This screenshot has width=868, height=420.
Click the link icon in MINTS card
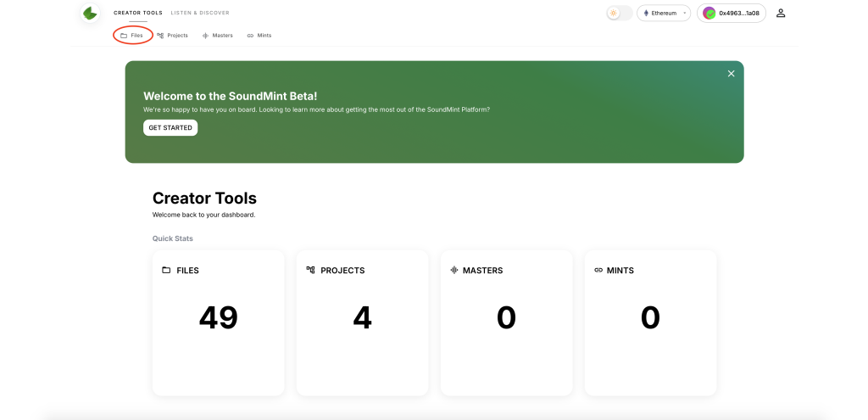(598, 271)
